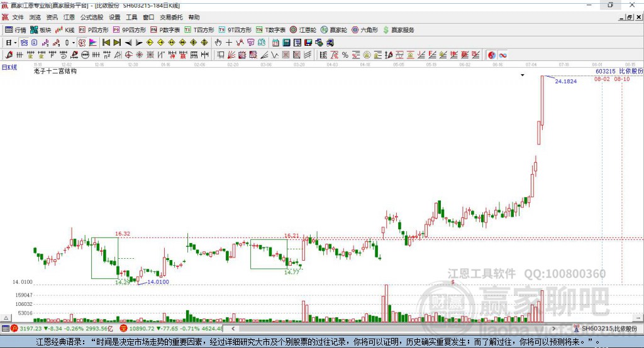Select the hand pan tool

[218, 42]
